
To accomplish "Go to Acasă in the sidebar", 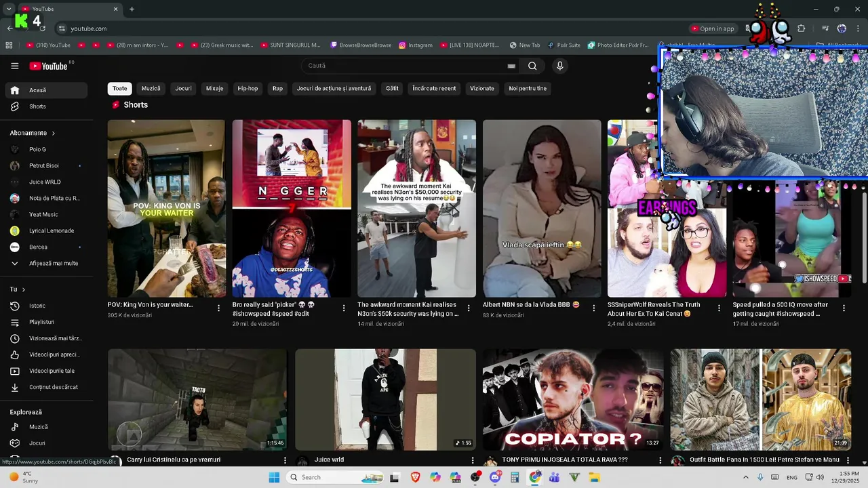I will pyautogui.click(x=46, y=90).
